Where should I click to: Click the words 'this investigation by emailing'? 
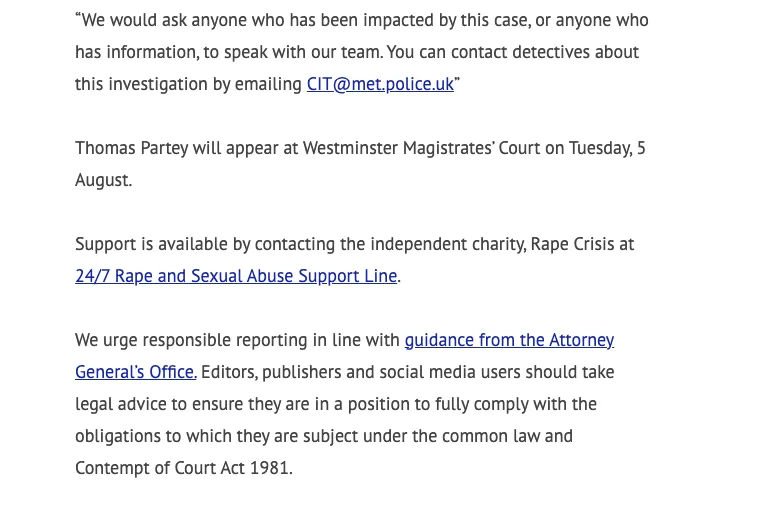189,84
